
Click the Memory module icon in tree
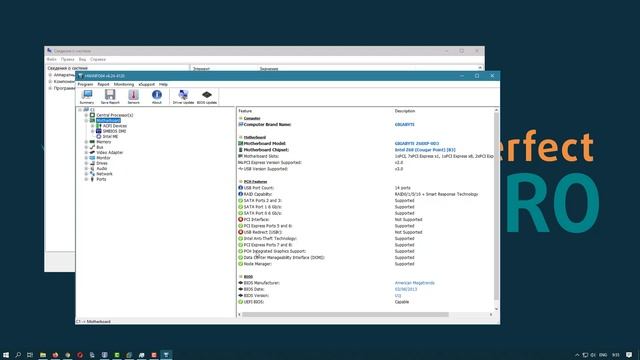tap(92, 142)
